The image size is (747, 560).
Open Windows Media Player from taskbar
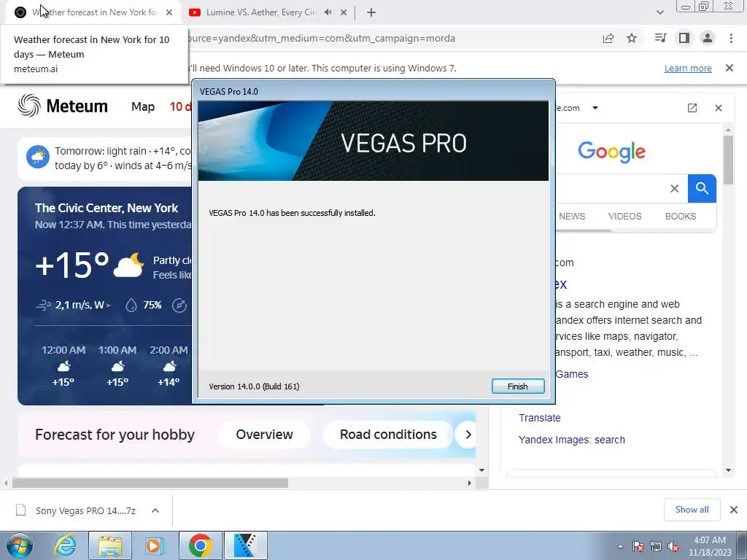pyautogui.click(x=153, y=545)
